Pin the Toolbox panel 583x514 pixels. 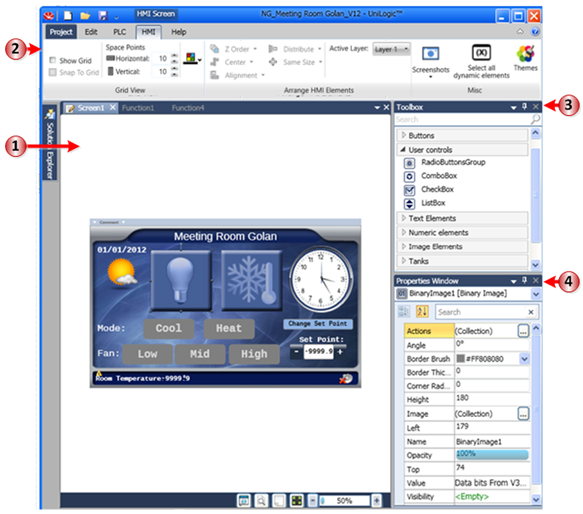524,107
